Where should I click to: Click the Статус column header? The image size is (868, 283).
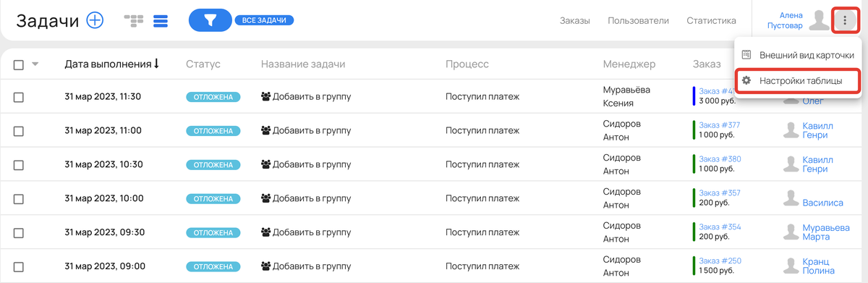coord(203,64)
